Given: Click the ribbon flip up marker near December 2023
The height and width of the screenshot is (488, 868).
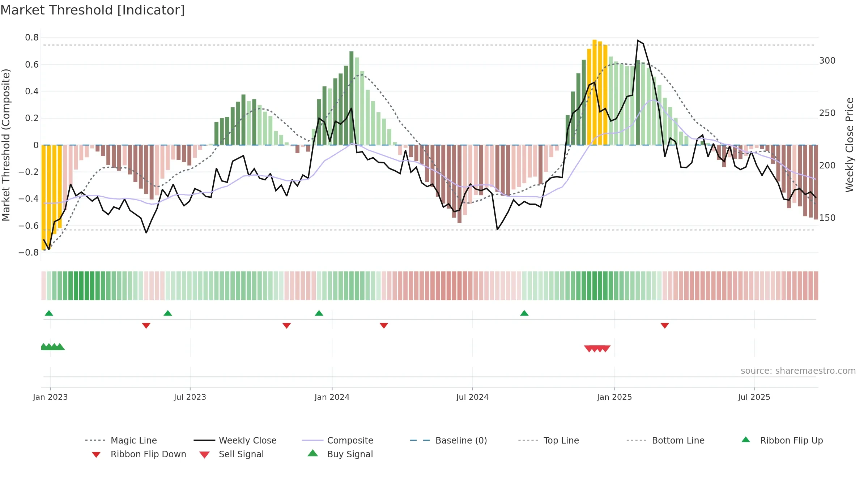Looking at the screenshot, I should [319, 313].
